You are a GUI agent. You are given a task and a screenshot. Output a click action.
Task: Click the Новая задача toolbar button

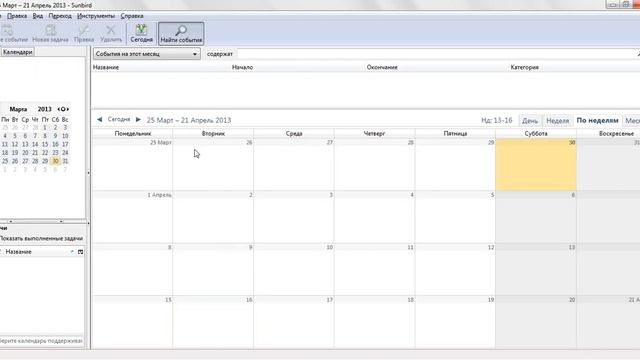point(50,33)
